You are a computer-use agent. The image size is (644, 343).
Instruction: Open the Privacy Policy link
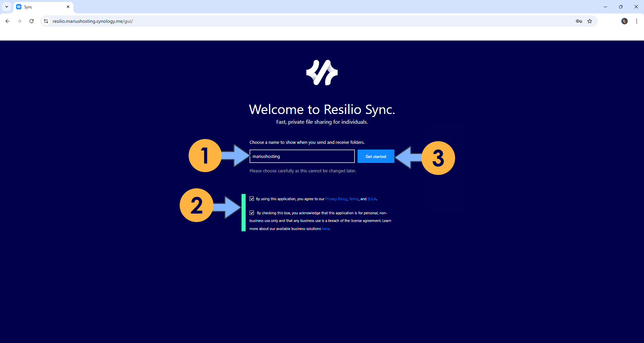tap(336, 199)
